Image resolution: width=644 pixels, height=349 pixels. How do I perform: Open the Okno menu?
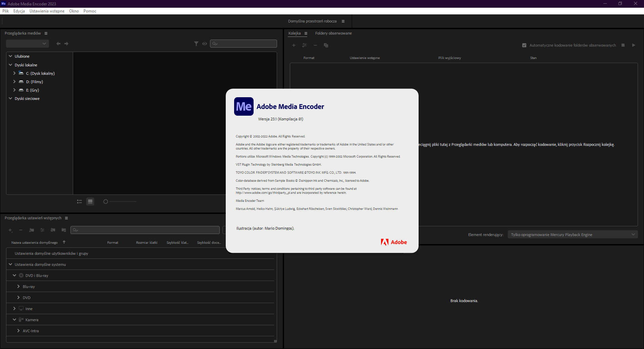(x=74, y=11)
